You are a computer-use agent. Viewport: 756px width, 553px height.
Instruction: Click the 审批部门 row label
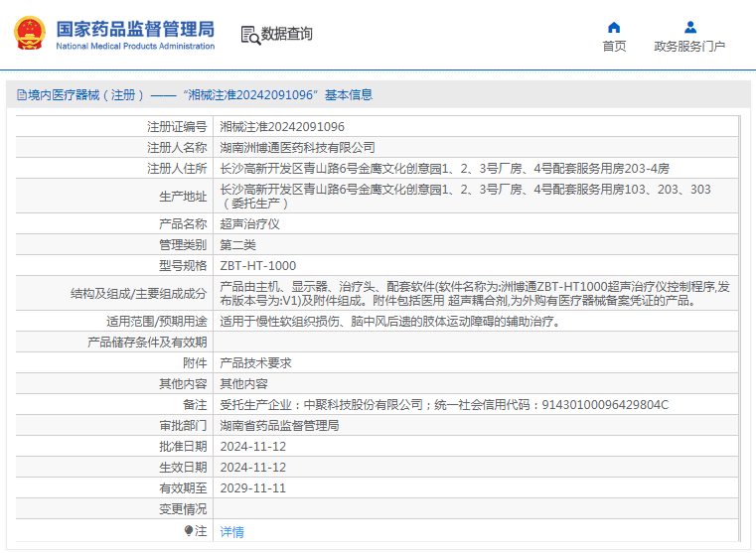pos(183,425)
